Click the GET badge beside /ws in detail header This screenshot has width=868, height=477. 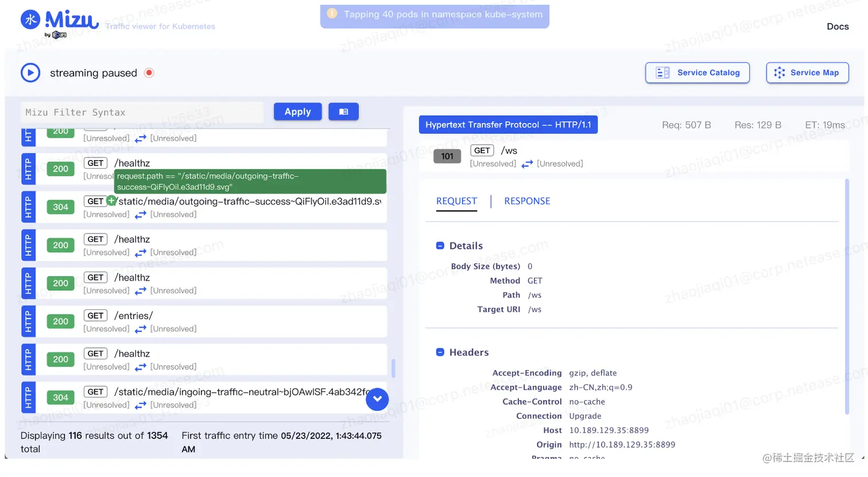tap(482, 150)
